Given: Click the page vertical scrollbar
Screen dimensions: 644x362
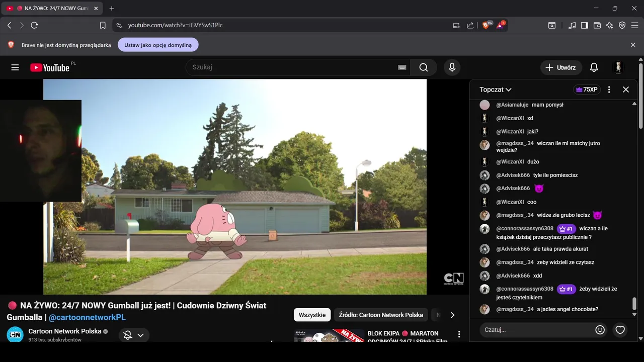Looking at the screenshot, I should click(x=640, y=96).
